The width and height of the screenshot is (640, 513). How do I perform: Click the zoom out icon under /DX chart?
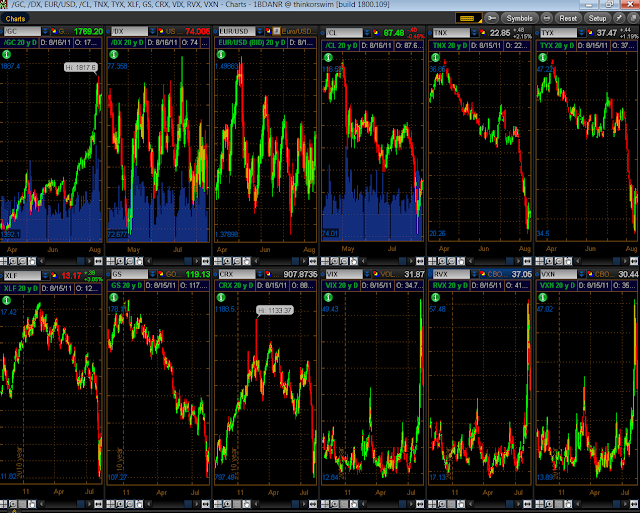point(130,261)
